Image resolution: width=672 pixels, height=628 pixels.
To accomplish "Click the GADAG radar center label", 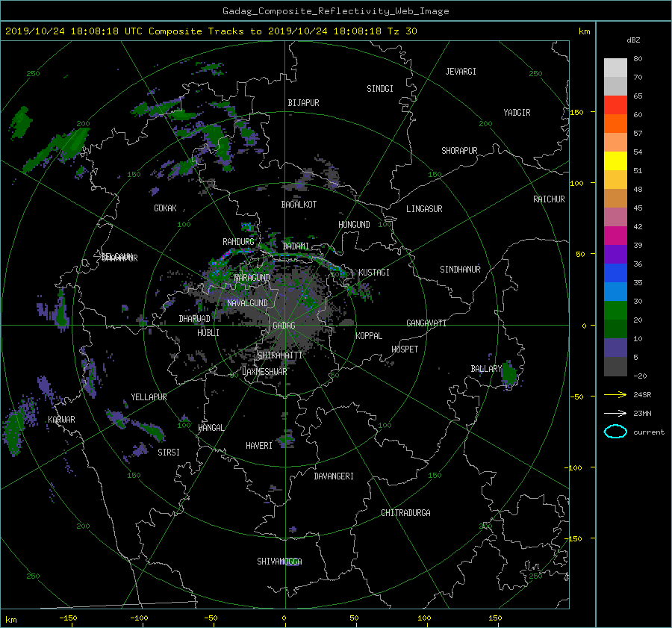I will coord(284,326).
